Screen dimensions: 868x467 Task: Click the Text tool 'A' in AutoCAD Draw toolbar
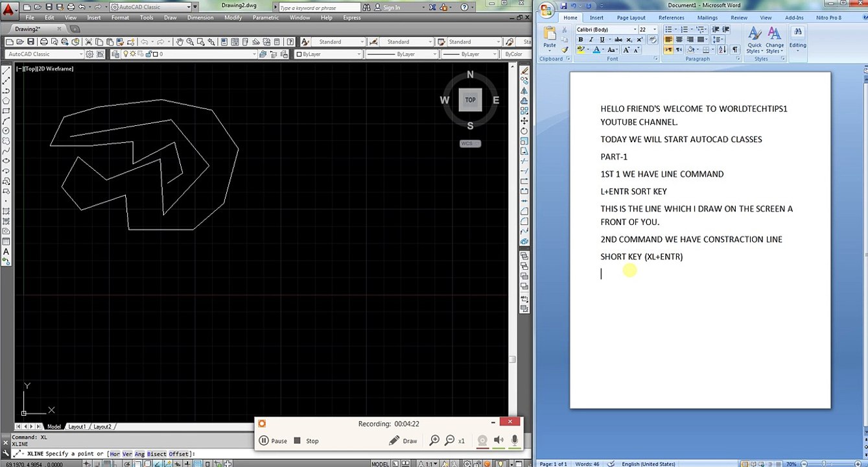[x=6, y=252]
